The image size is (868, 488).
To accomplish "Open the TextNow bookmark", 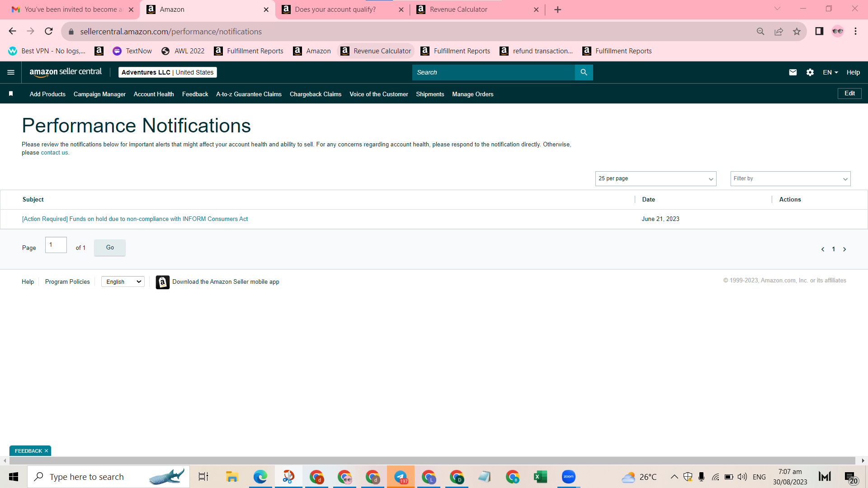I will 132,51.
